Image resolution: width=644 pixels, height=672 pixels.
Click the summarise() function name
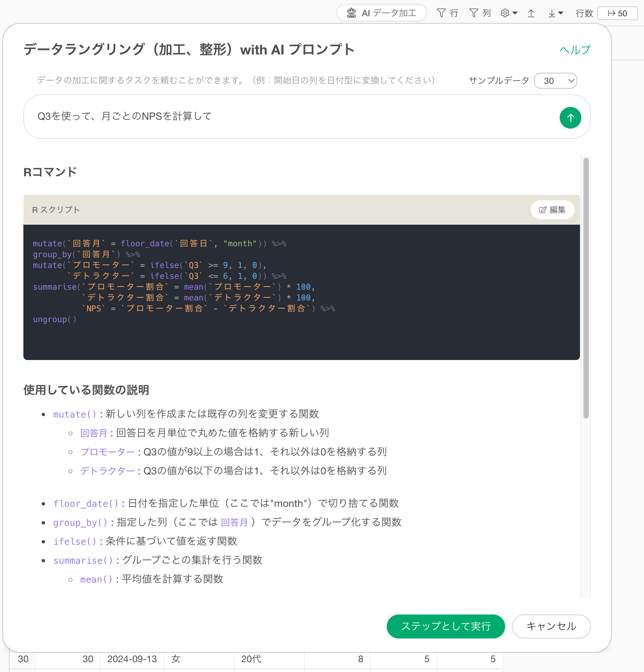pyautogui.click(x=83, y=560)
